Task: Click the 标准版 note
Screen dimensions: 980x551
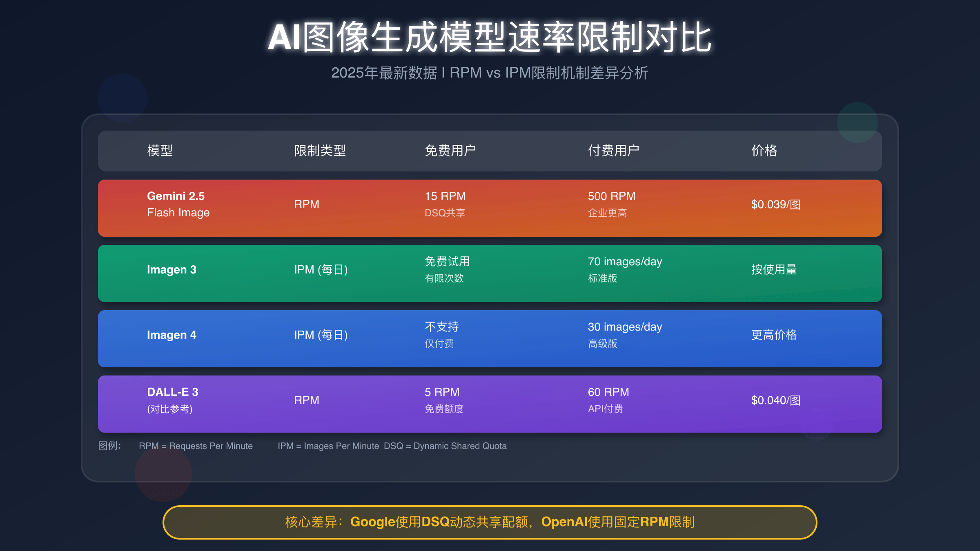Action: pos(603,278)
